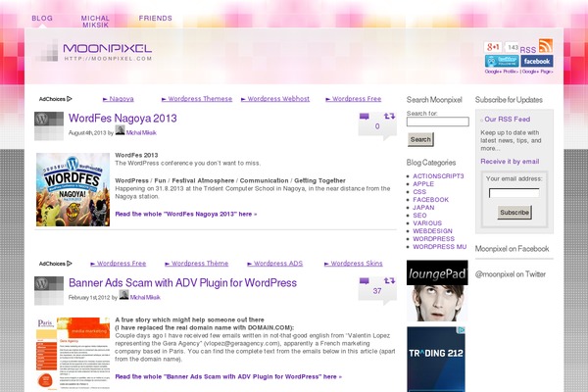The width and height of the screenshot is (588, 392).
Task: Read the whole Banner Ads Scam link
Action: (x=228, y=376)
